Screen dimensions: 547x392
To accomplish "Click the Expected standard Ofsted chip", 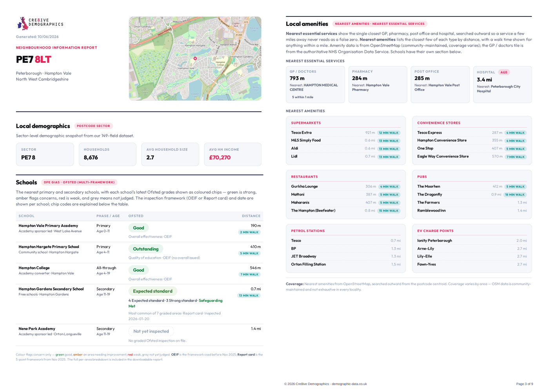I will click(x=153, y=291).
